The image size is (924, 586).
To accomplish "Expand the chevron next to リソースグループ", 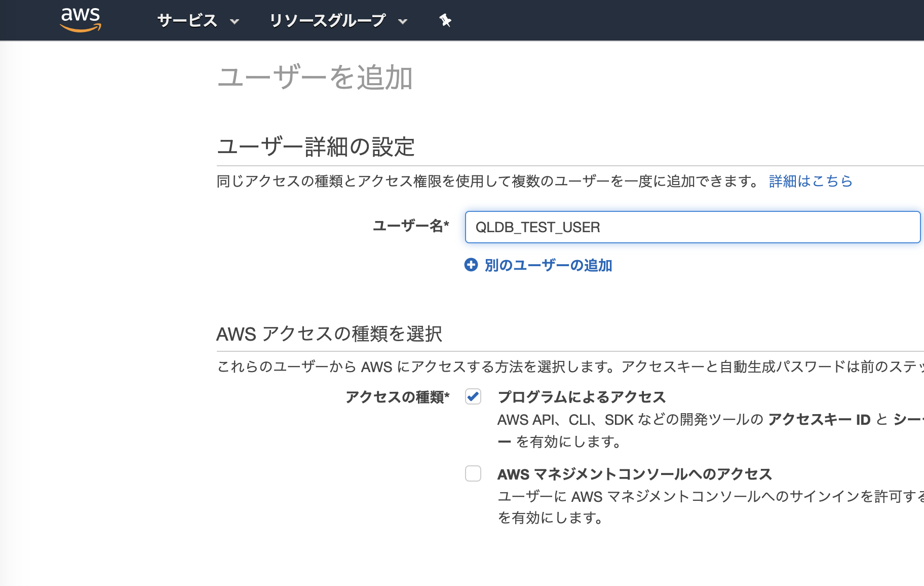I will (403, 22).
